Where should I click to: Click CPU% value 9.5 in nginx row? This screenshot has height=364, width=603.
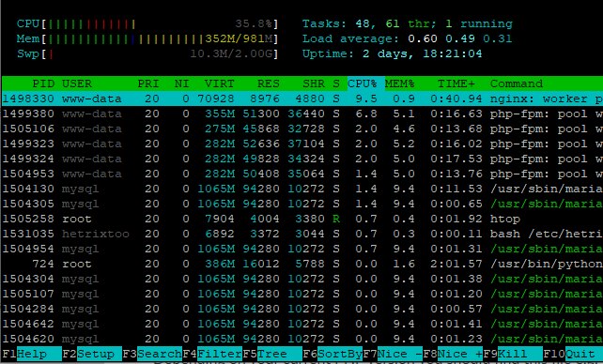[x=365, y=99]
